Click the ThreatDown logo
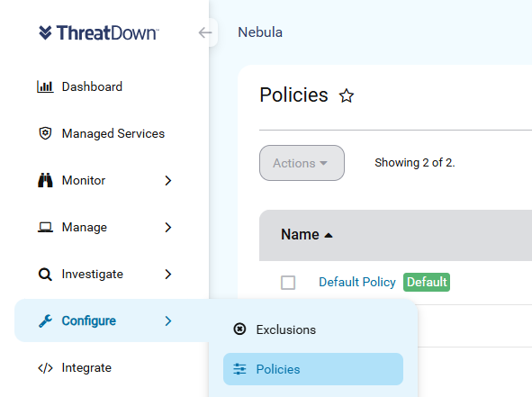Viewport: 532px width, 397px height. tap(98, 33)
